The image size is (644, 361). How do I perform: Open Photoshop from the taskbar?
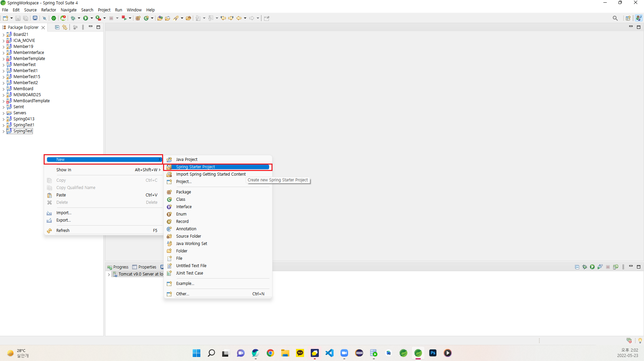click(433, 353)
